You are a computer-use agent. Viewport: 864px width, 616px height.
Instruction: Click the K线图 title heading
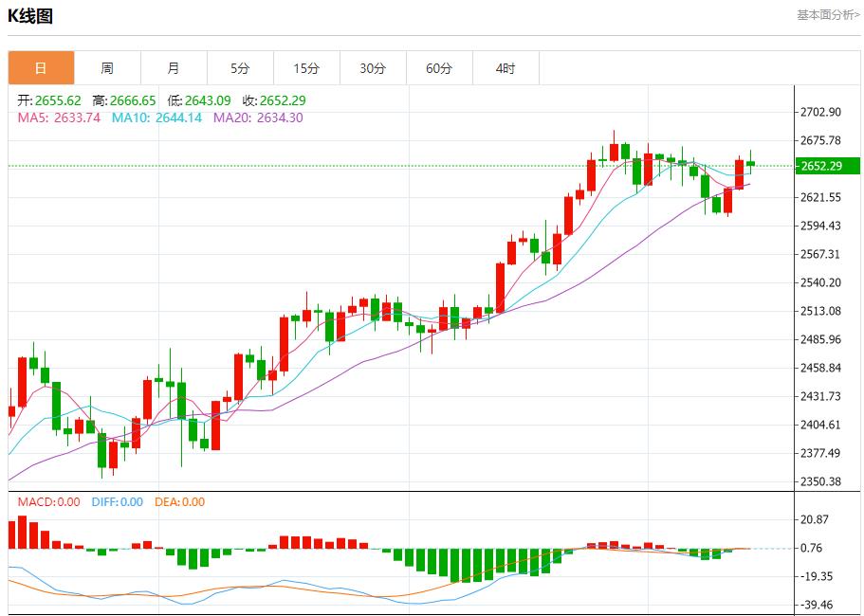click(x=30, y=16)
